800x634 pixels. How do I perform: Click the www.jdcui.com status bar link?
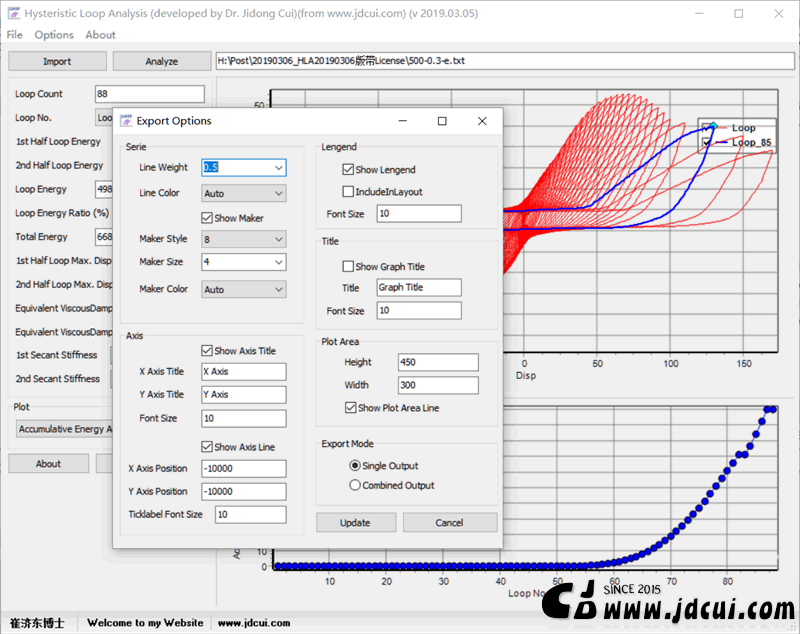click(x=254, y=623)
